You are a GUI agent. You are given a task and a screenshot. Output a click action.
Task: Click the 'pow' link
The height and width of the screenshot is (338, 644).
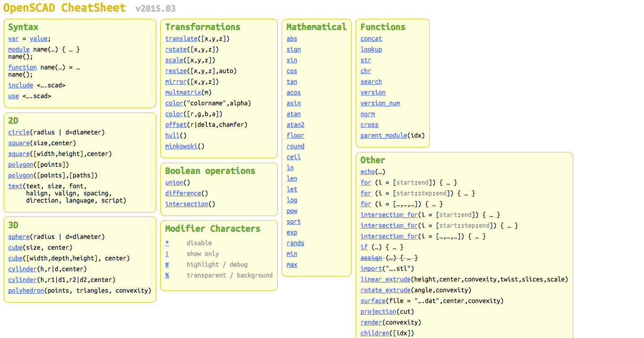tap(292, 211)
